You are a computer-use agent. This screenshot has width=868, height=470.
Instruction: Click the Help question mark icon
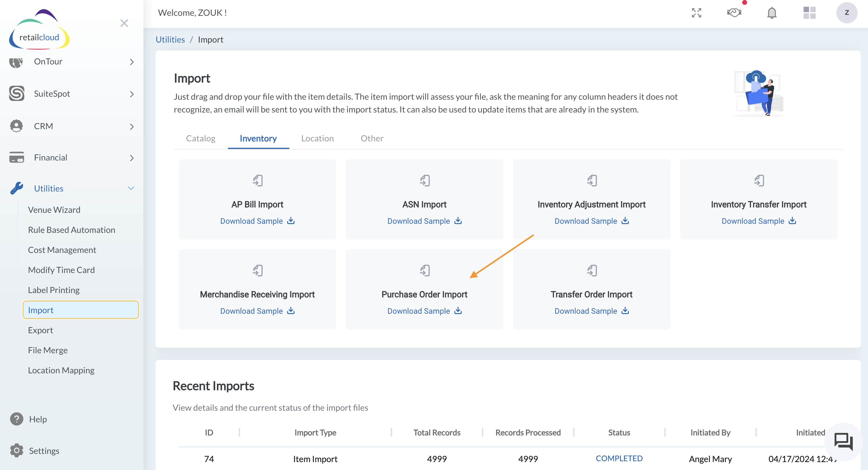[16, 419]
